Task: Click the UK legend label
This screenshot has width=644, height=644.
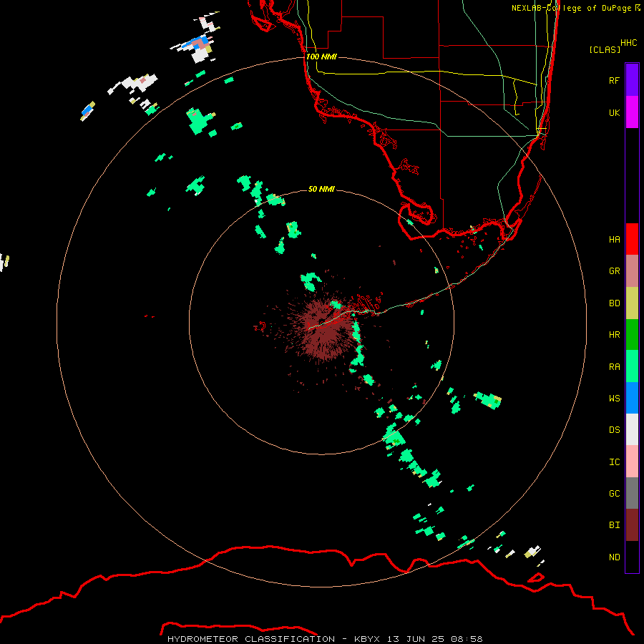Action: (x=614, y=112)
